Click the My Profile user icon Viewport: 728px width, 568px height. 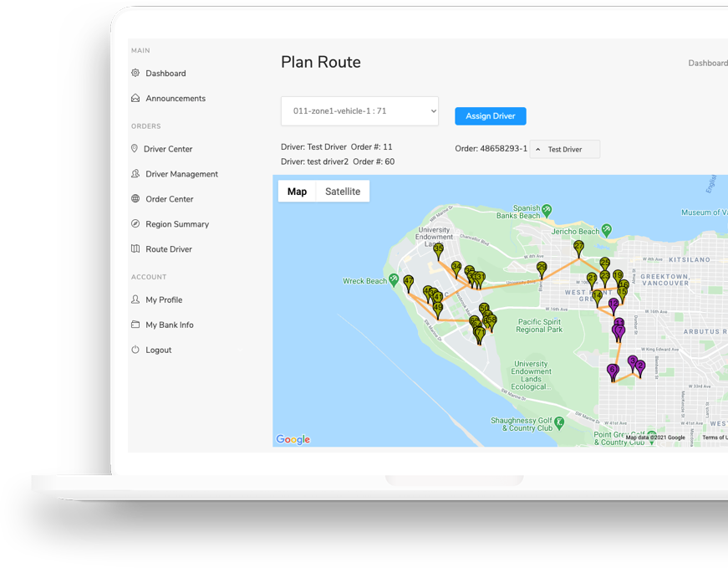135,299
